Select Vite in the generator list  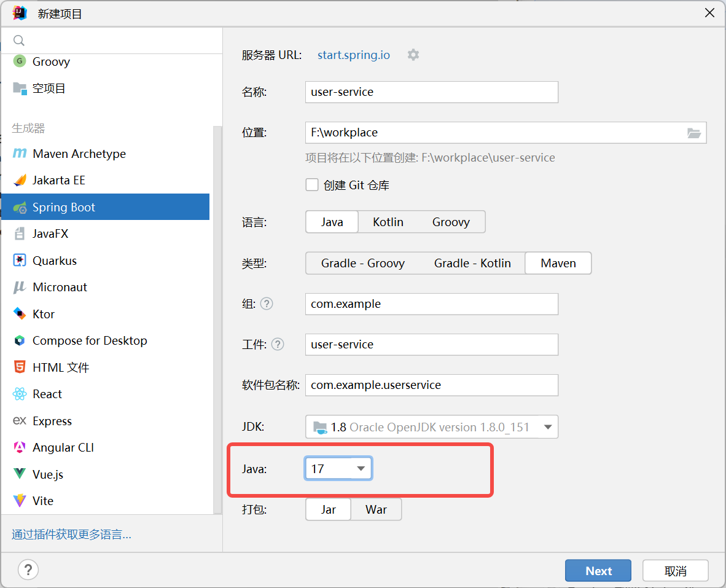[105, 501]
